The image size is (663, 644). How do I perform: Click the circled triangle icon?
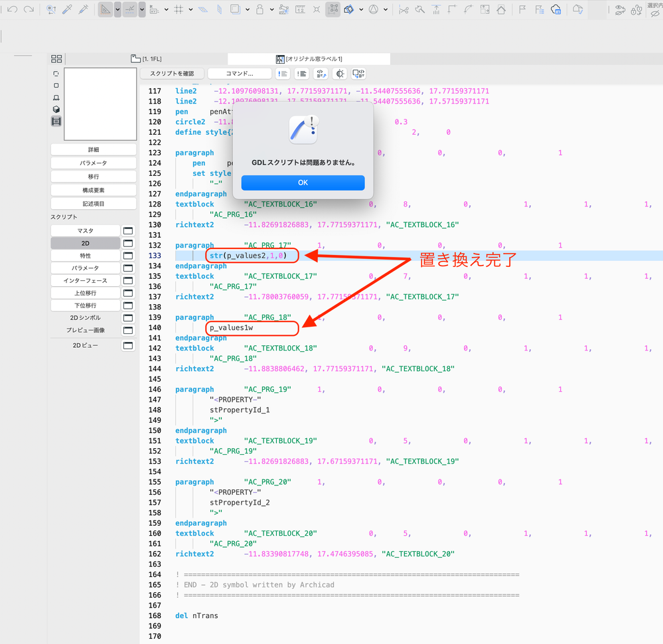pos(374,9)
